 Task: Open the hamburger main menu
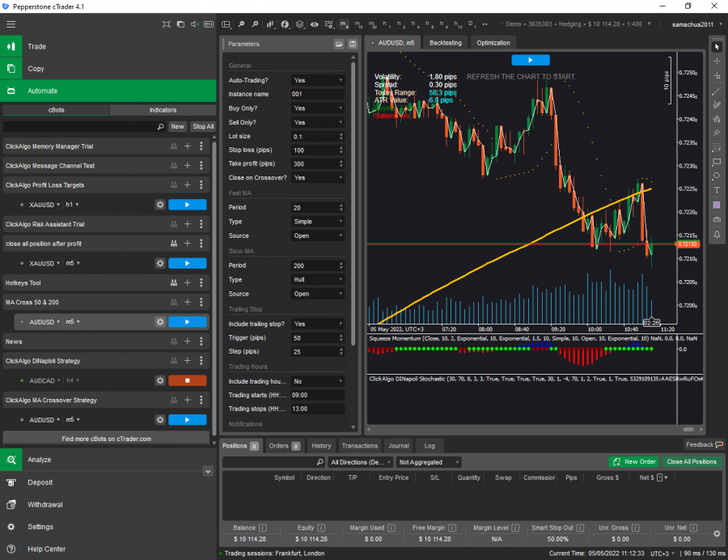tap(11, 24)
